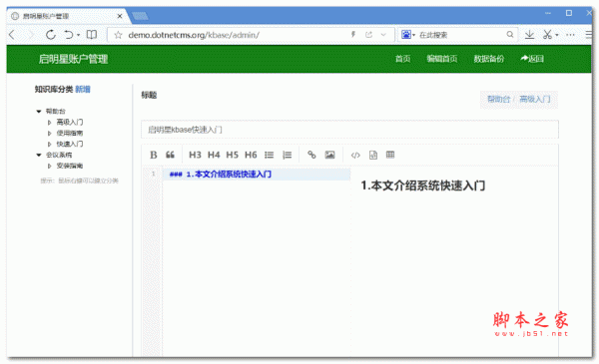The image size is (599, 364).
Task: Click editor line 1 markdown text
Action: point(221,175)
